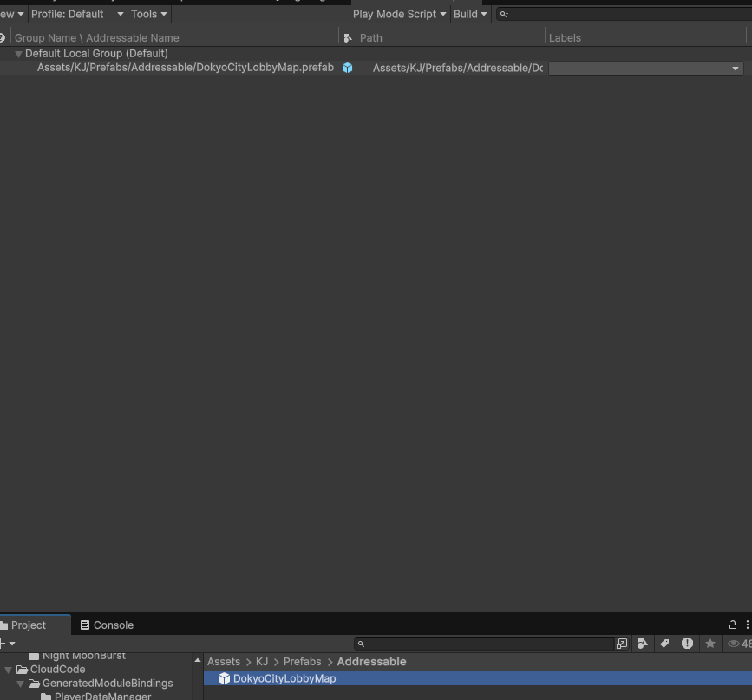Image resolution: width=752 pixels, height=700 pixels.
Task: Toggle hidden packages visibility eye icon
Action: [734, 644]
